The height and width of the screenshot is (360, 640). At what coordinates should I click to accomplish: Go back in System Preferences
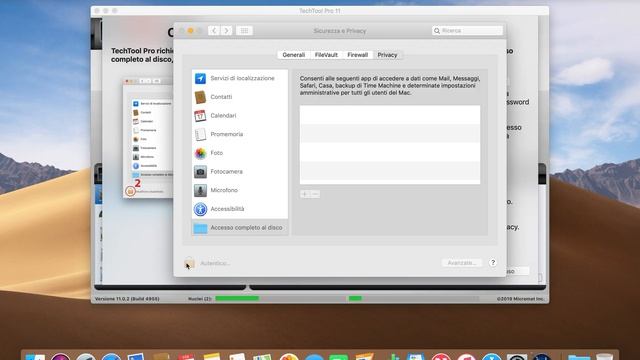point(214,31)
